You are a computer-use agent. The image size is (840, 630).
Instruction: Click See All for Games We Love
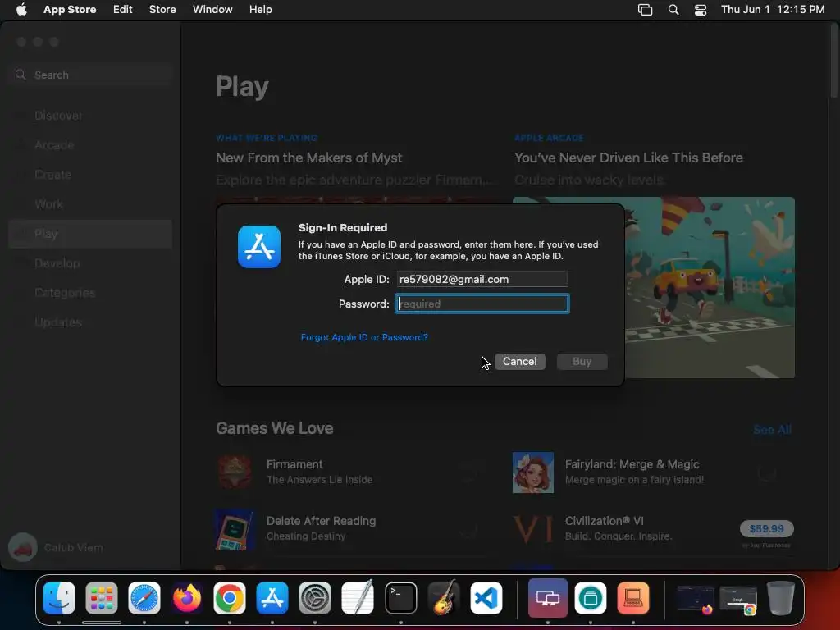(772, 430)
